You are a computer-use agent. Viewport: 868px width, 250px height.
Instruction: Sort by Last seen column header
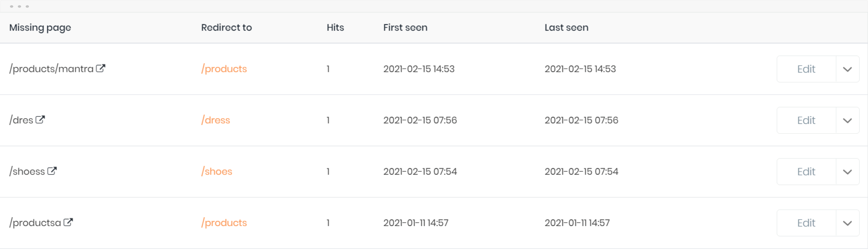click(x=567, y=27)
